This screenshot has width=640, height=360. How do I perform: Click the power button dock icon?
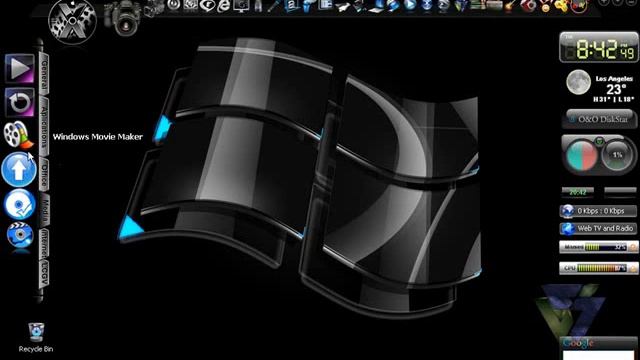coord(174,5)
